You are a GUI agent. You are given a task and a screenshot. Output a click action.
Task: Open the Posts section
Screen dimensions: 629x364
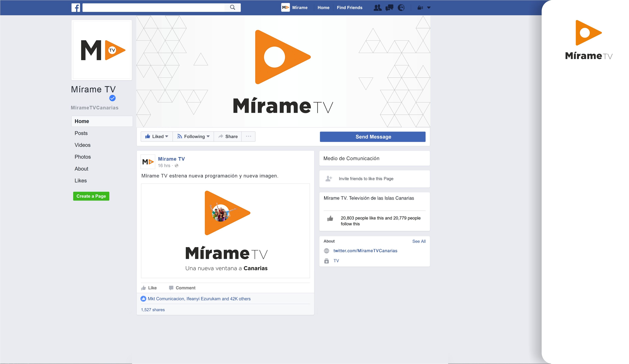pyautogui.click(x=81, y=133)
